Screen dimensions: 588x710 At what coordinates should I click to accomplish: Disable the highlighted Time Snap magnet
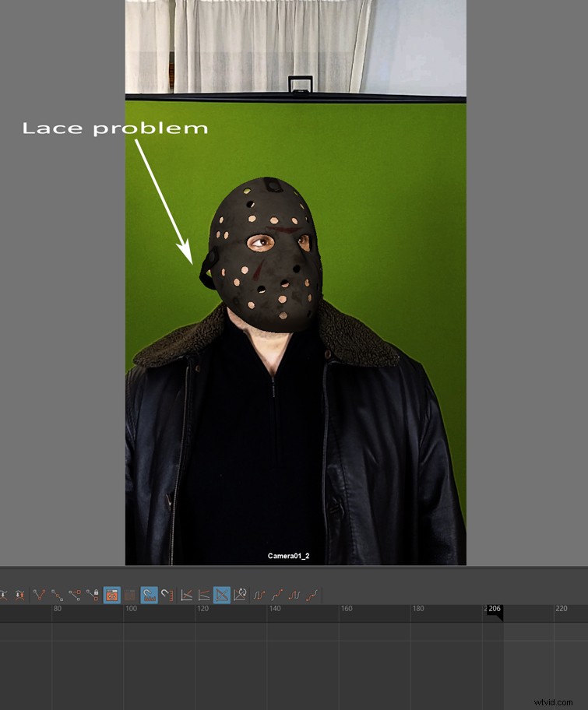click(149, 595)
